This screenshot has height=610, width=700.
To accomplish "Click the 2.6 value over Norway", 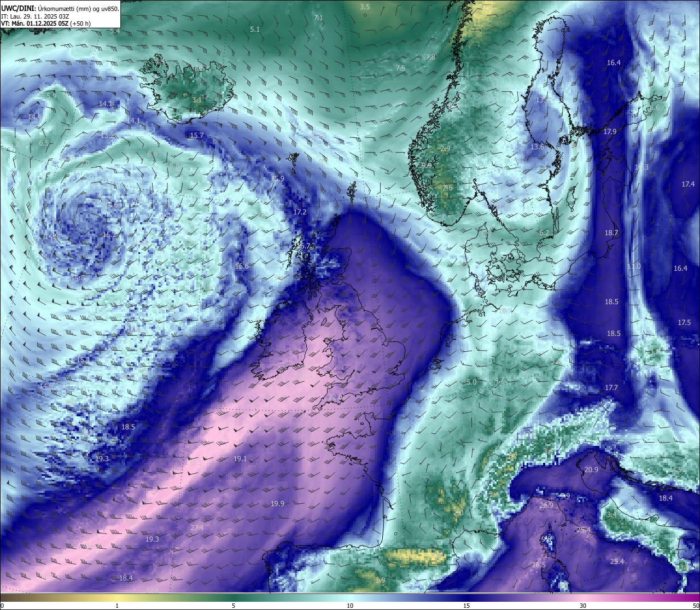I will [447, 188].
